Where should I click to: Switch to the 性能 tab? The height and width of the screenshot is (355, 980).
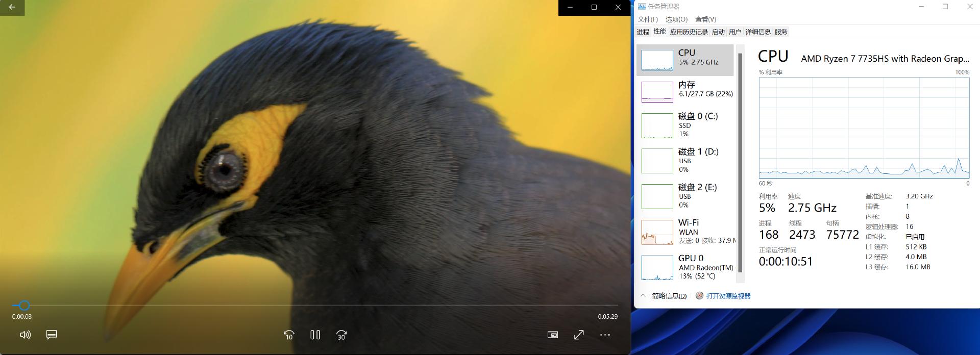659,32
